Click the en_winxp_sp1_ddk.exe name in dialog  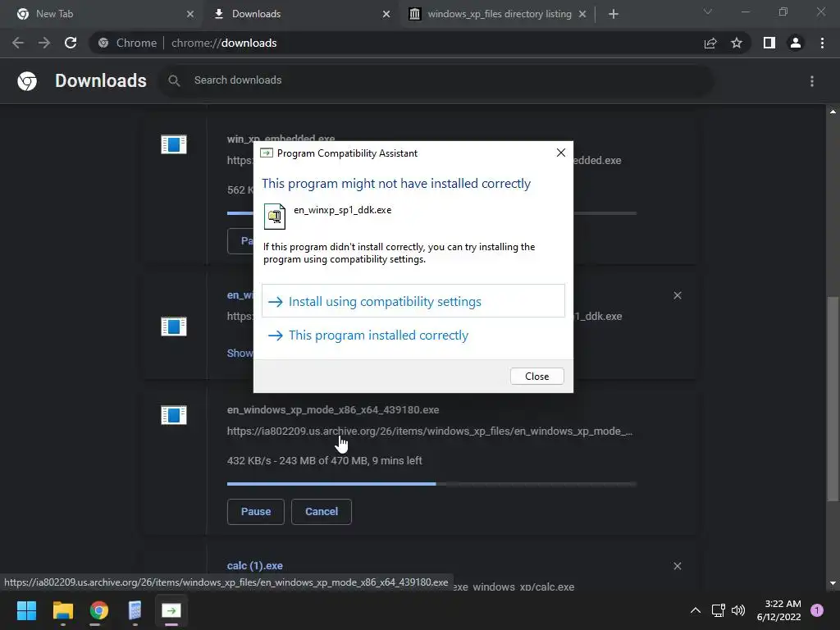click(x=342, y=210)
